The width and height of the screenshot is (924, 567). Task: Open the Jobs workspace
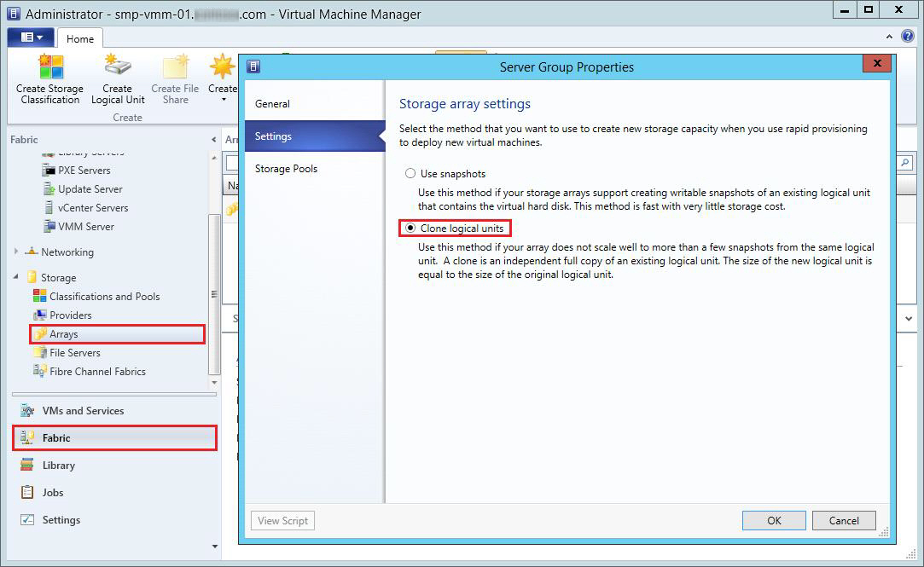pyautogui.click(x=53, y=493)
